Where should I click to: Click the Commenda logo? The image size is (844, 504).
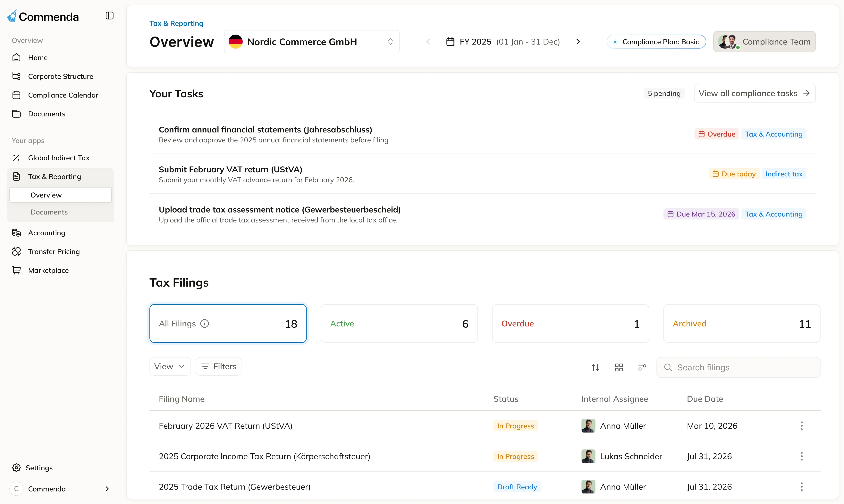pyautogui.click(x=42, y=16)
